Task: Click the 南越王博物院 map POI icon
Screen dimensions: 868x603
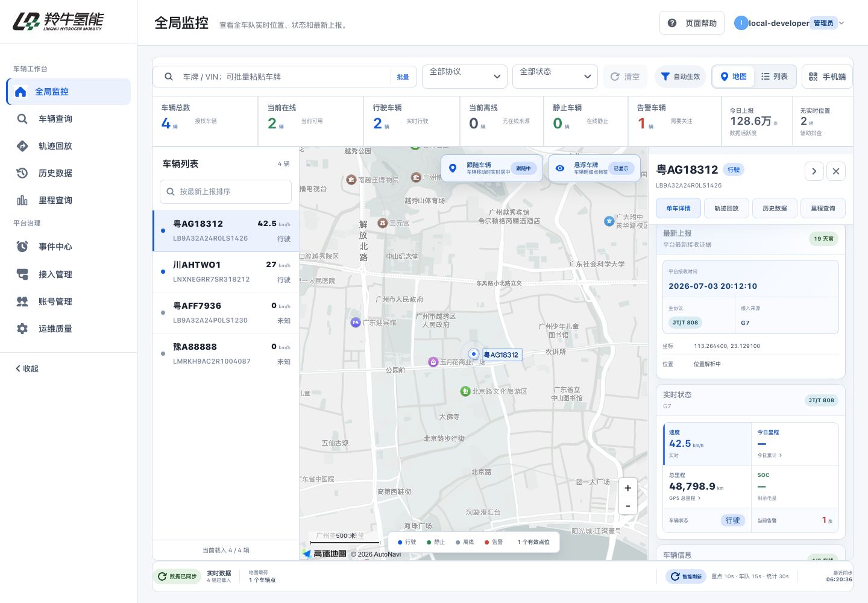Action: [x=351, y=180]
